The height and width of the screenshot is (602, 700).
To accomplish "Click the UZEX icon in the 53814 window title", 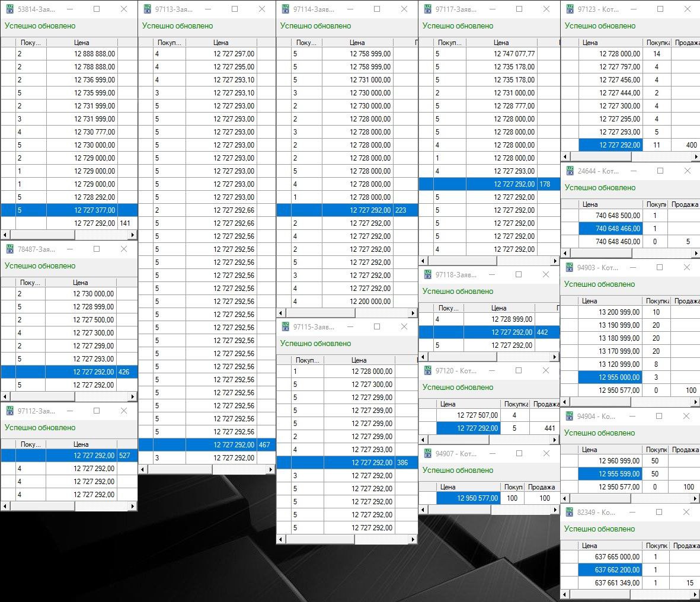I will [10, 9].
